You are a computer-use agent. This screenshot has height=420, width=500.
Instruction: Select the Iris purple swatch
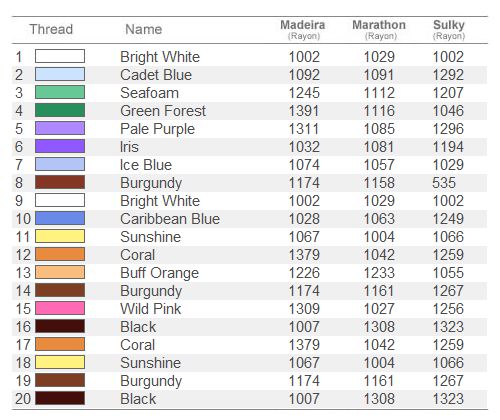click(x=60, y=146)
